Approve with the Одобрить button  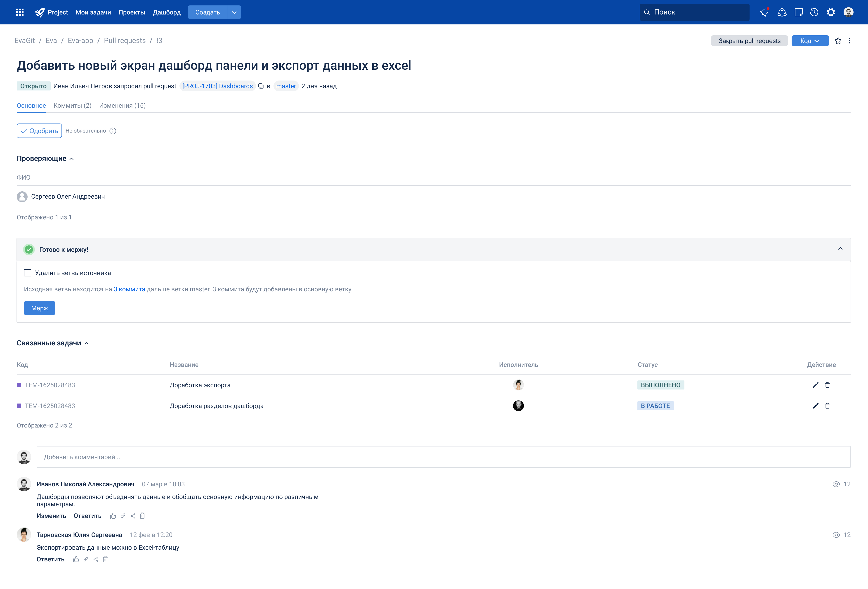click(x=39, y=131)
